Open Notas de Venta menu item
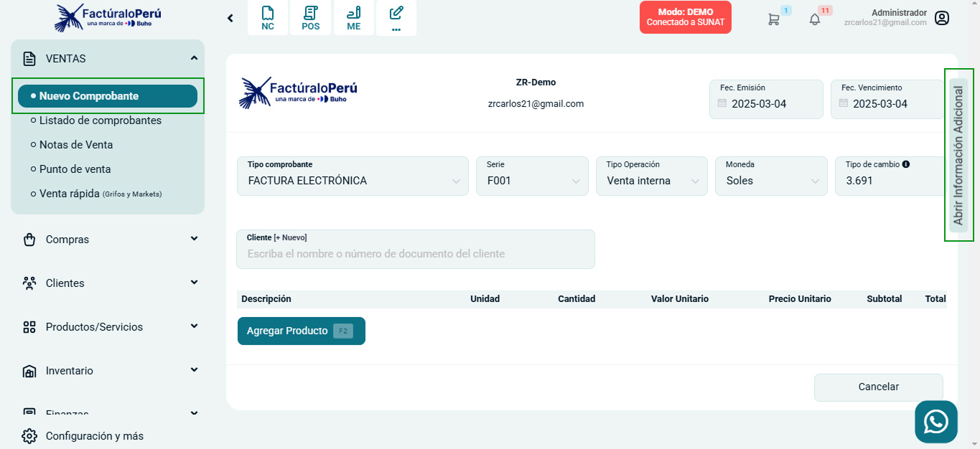 pos(76,145)
